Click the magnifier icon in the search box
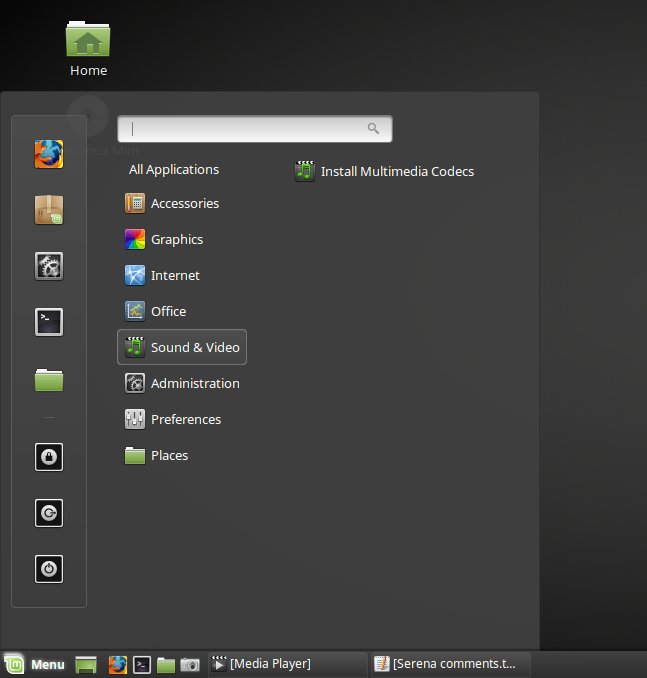Viewport: 647px width, 678px height. [373, 128]
